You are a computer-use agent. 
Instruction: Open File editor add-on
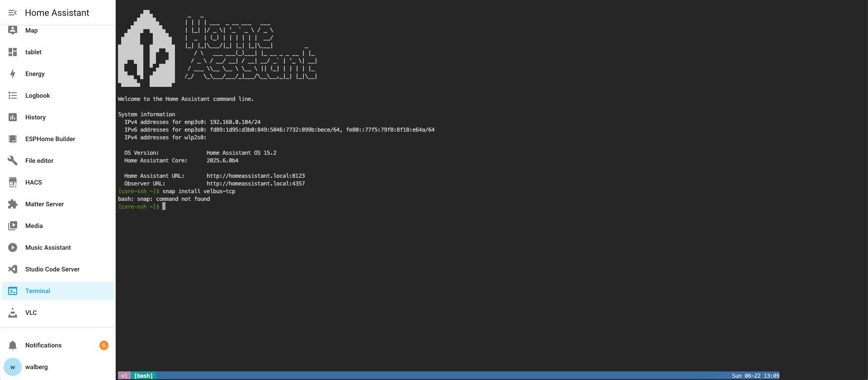pyautogui.click(x=58, y=161)
